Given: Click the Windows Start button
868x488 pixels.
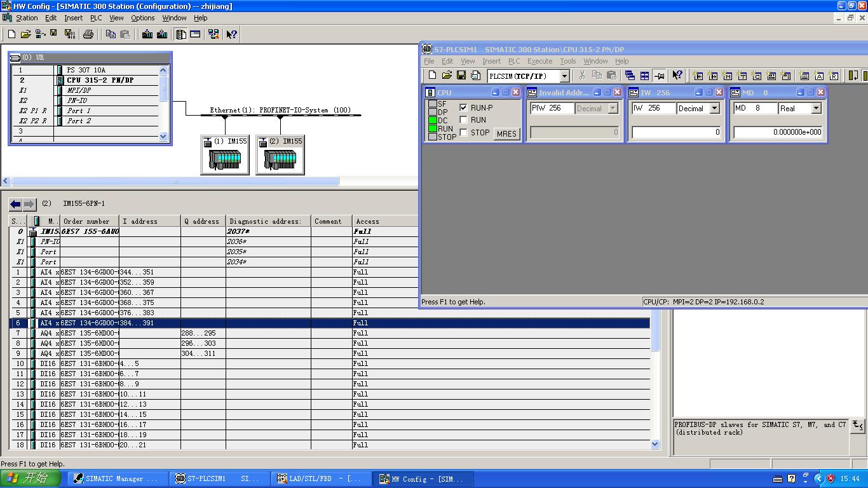Looking at the screenshot, I should pyautogui.click(x=31, y=478).
